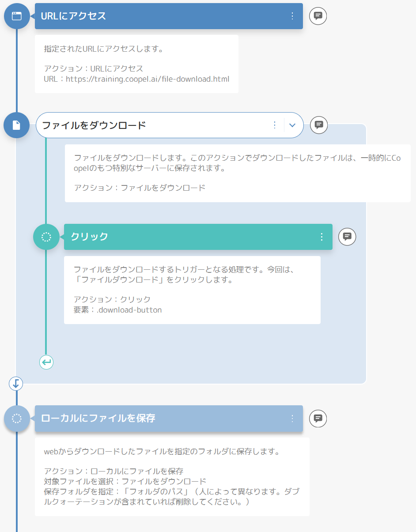
Task: Click the dotted circle icon beside クリック
Action: click(46, 237)
